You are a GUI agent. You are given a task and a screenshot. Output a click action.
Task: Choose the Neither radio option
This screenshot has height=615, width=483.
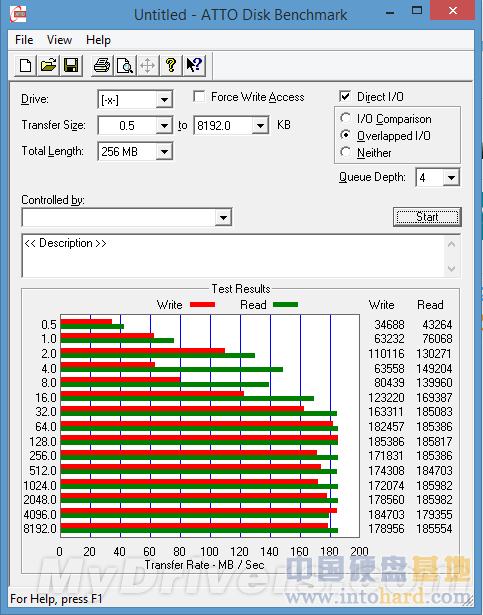[346, 152]
